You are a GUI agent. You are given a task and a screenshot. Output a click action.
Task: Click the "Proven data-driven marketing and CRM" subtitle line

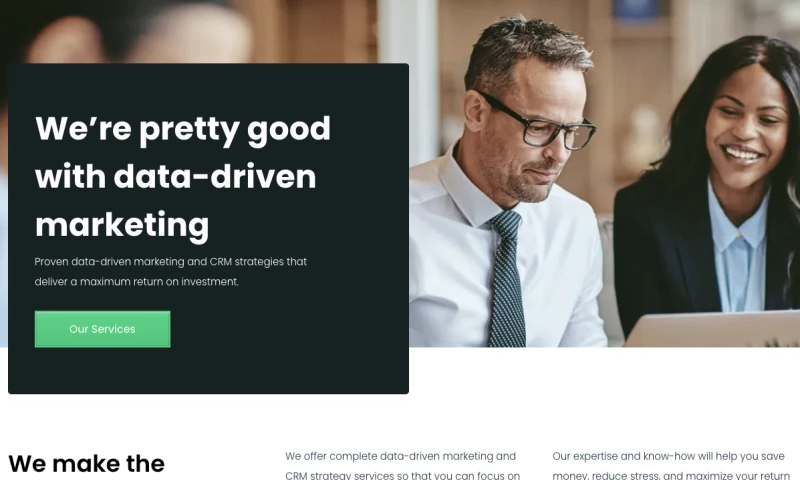point(171,262)
